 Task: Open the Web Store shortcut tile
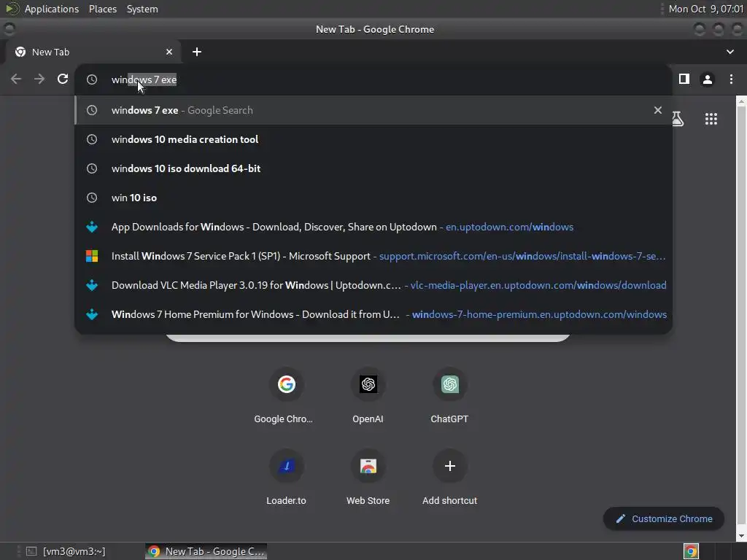click(x=368, y=478)
